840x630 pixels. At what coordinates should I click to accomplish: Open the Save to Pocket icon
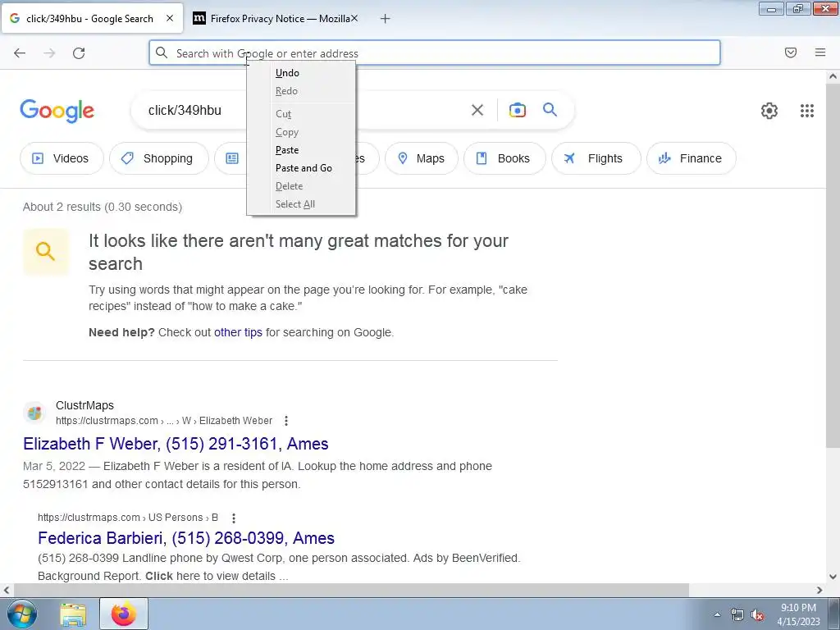tap(791, 52)
